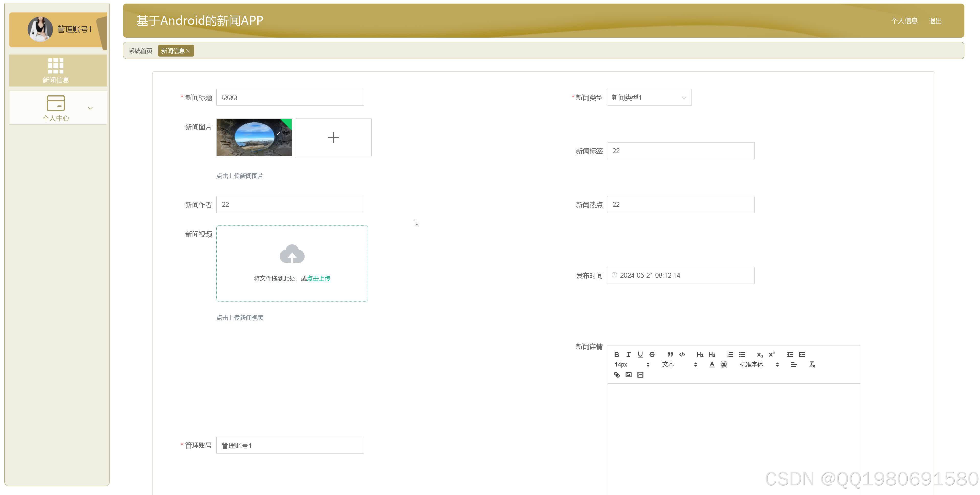Open the 新闻类型 dropdown
This screenshot has width=980, height=495.
649,98
